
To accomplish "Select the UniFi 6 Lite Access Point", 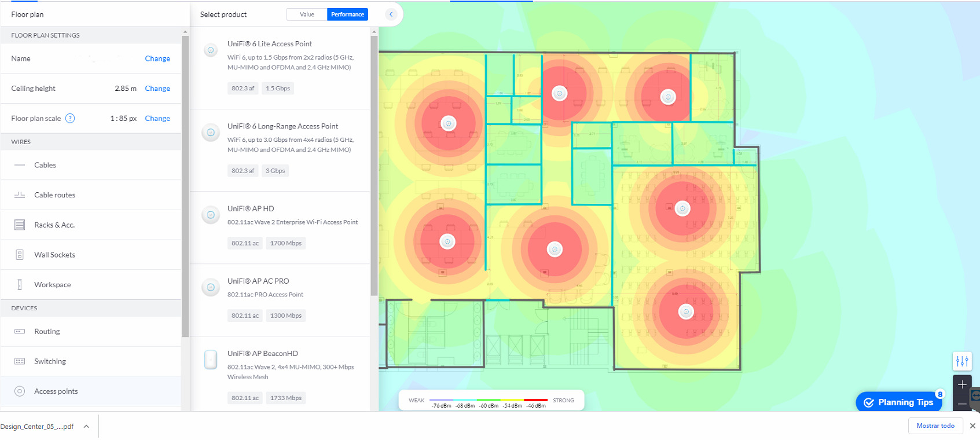I will [x=270, y=44].
